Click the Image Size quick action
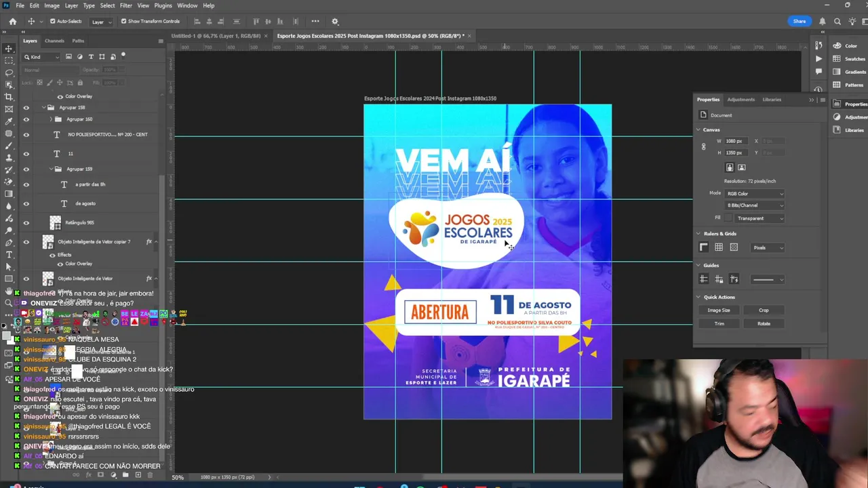Screen dimensions: 868x488 pyautogui.click(x=719, y=310)
